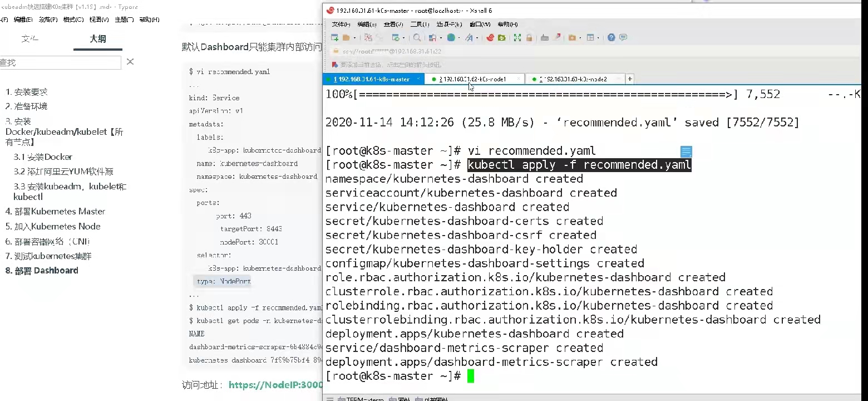This screenshot has height=401, width=868.
Task: Jump to outline item 8. 部署 Dashboard
Action: (x=42, y=271)
